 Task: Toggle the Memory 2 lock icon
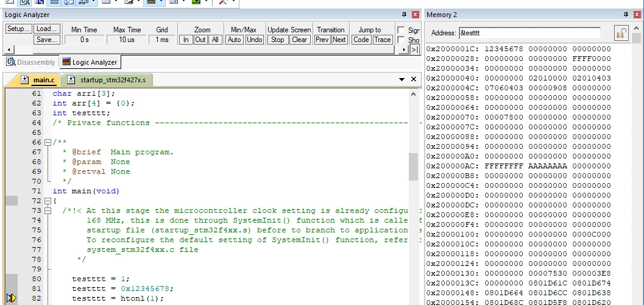(x=621, y=33)
